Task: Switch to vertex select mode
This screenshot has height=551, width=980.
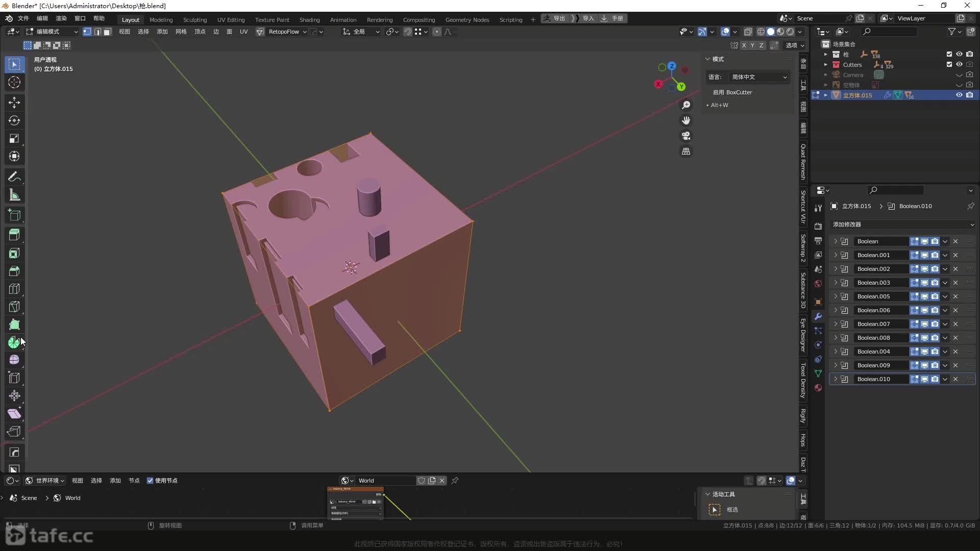Action: [x=87, y=32]
